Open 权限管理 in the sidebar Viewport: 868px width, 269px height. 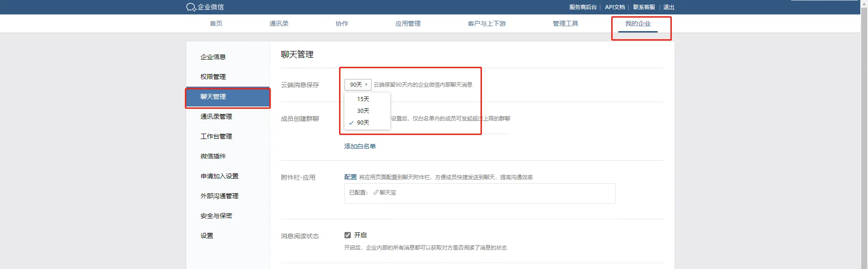pos(228,77)
